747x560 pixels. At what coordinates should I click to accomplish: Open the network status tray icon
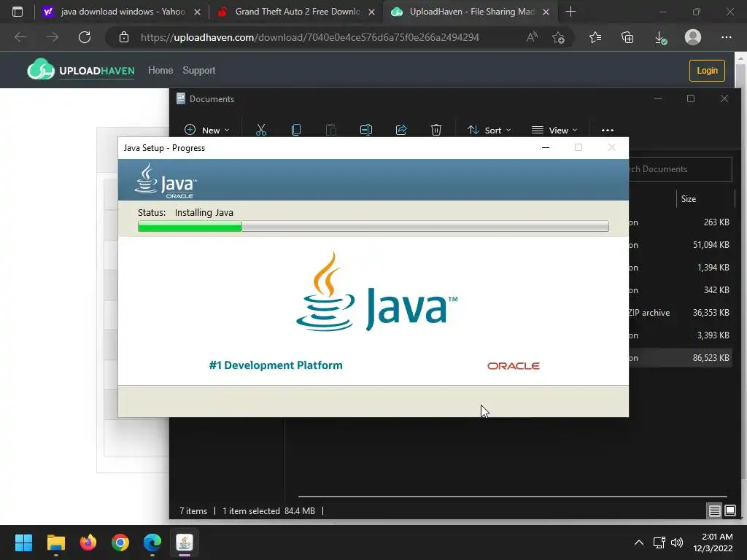coord(659,542)
